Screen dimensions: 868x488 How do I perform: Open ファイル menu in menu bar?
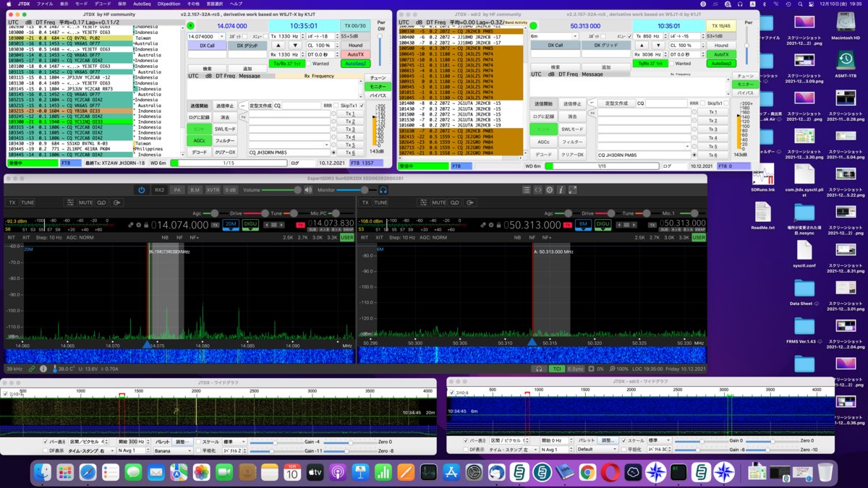click(45, 4)
